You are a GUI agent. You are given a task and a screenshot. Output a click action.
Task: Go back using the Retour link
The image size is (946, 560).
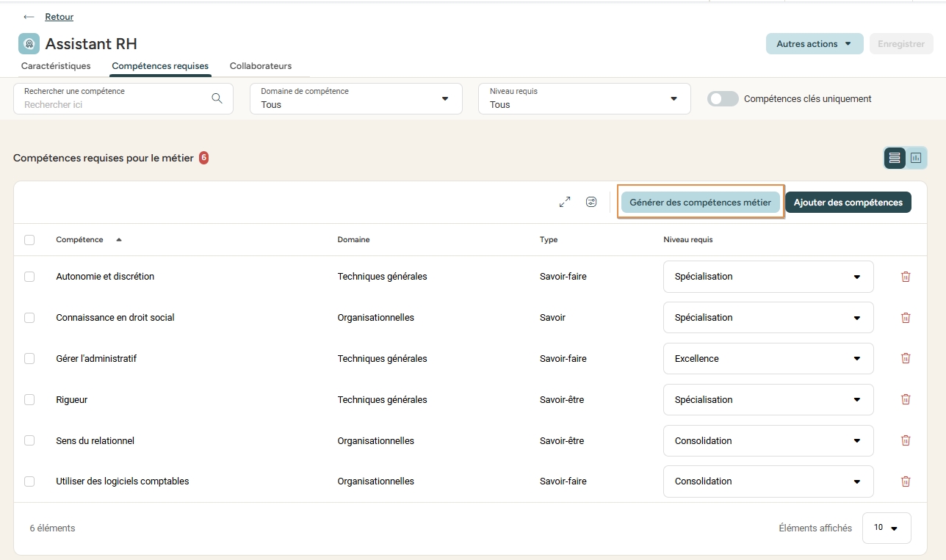click(59, 17)
